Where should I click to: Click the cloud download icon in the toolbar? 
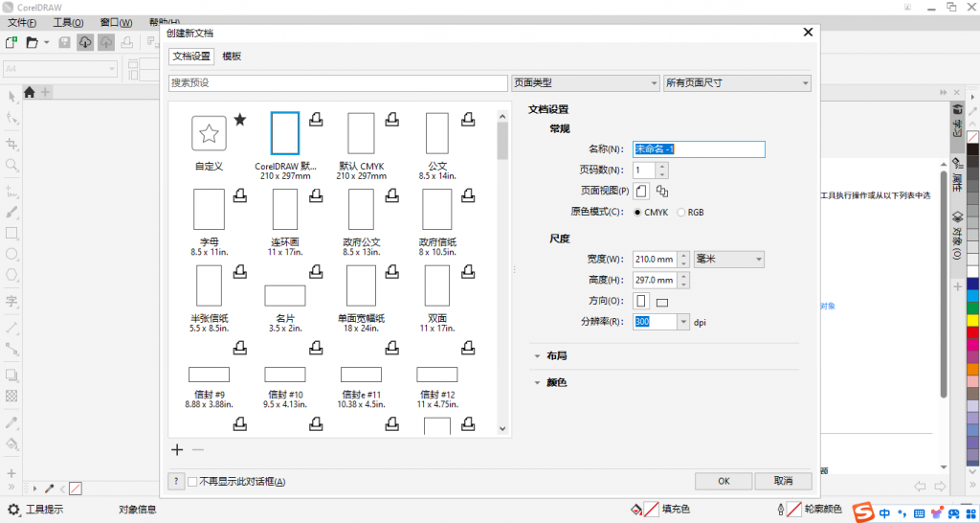tap(85, 42)
